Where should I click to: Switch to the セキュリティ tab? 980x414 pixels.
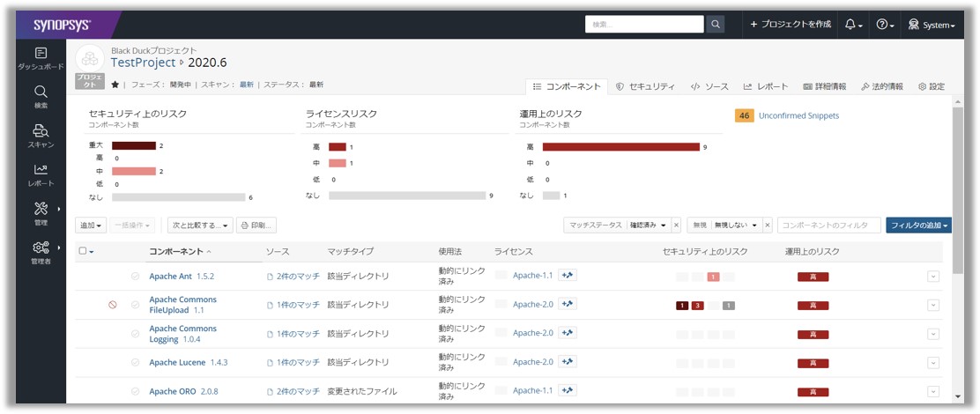[645, 86]
